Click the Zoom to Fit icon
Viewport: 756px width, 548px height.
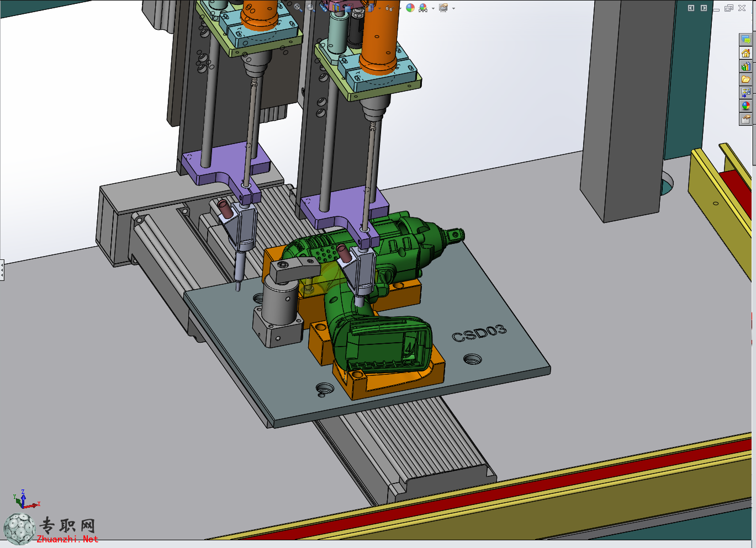pyautogui.click(x=298, y=8)
